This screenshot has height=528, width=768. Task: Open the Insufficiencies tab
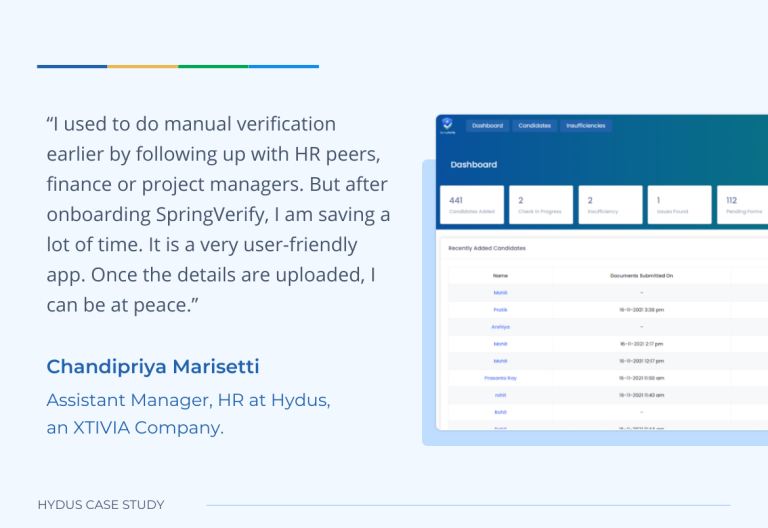pyautogui.click(x=586, y=126)
